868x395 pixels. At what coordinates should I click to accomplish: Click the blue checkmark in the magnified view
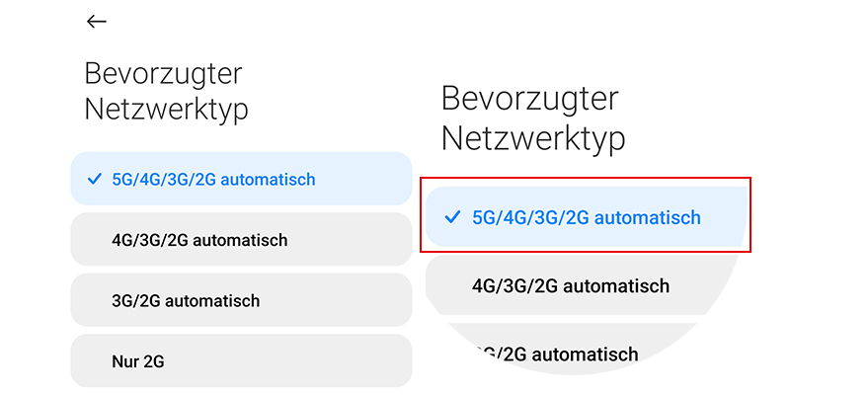453,217
